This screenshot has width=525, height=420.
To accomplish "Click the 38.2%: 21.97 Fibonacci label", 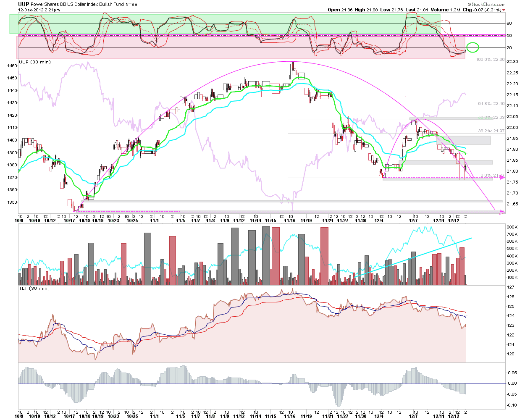I will coord(491,131).
